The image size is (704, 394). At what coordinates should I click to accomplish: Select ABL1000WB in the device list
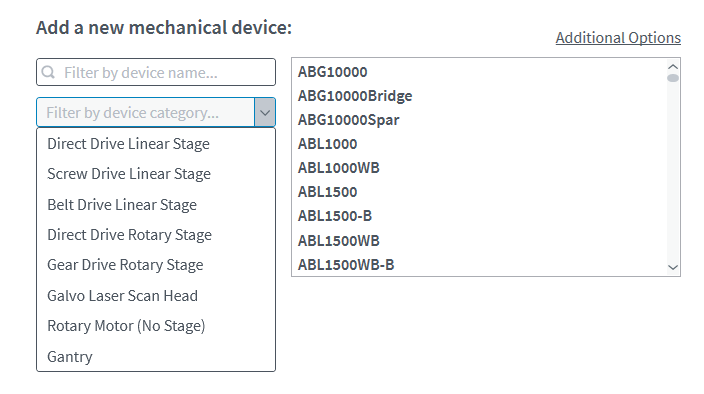point(339,168)
